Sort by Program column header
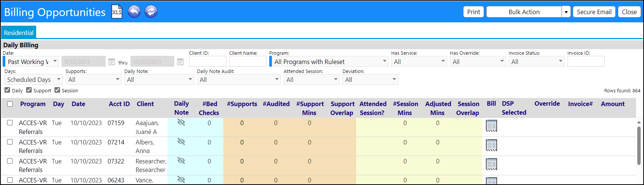644x185 pixels. [x=33, y=104]
